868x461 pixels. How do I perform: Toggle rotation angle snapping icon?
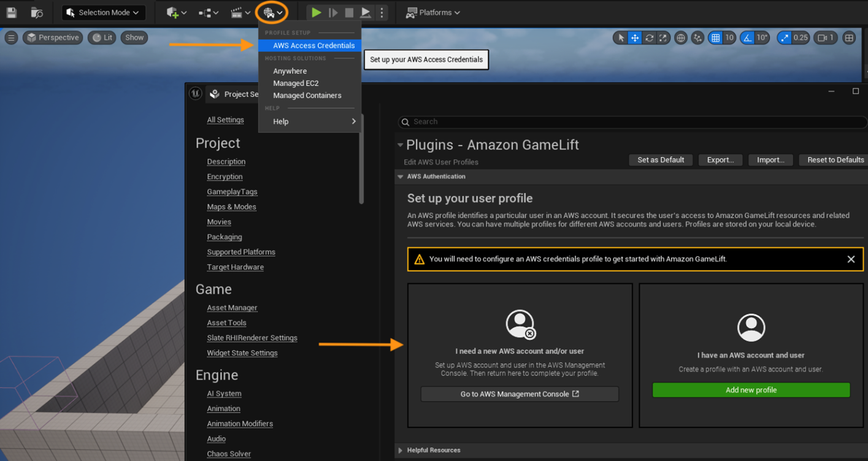[x=747, y=38]
